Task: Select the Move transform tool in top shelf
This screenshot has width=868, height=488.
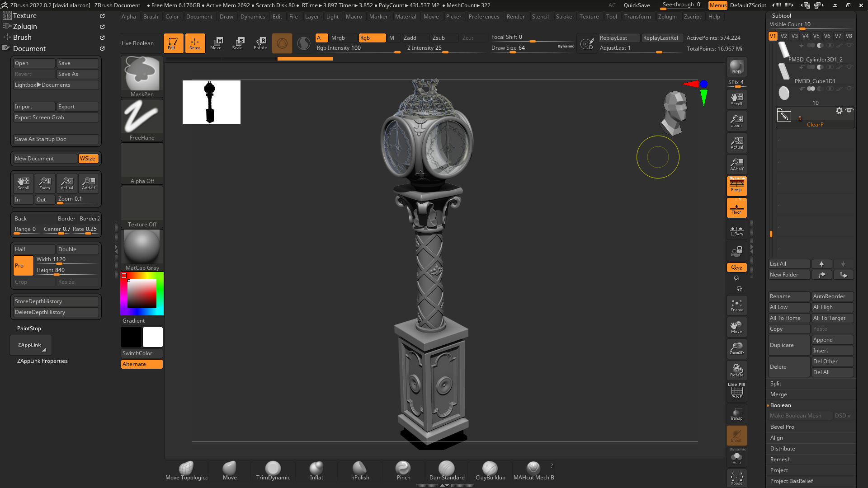Action: [216, 43]
